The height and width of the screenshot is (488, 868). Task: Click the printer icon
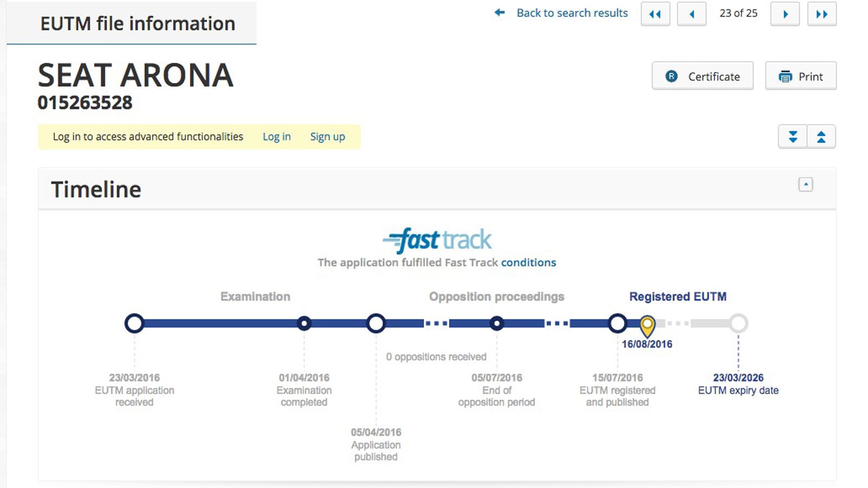pyautogui.click(x=785, y=76)
